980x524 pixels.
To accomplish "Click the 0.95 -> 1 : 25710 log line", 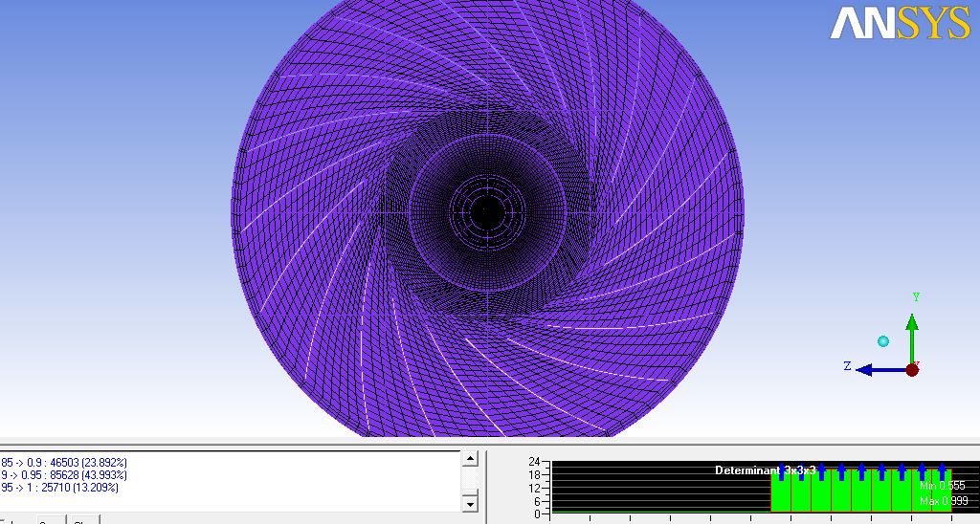I will pos(61,488).
